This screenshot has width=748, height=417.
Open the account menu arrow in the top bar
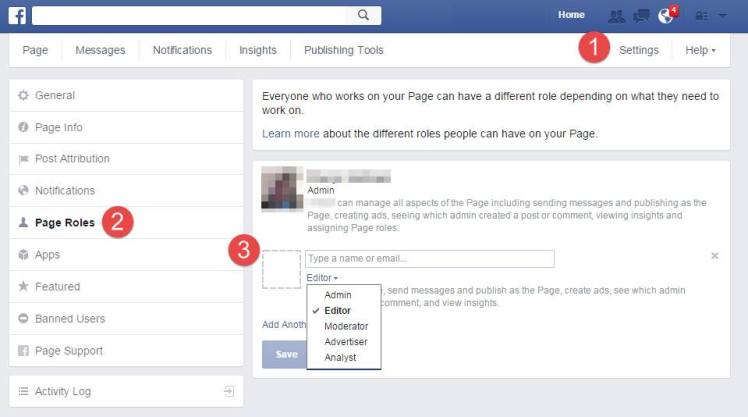tap(722, 16)
